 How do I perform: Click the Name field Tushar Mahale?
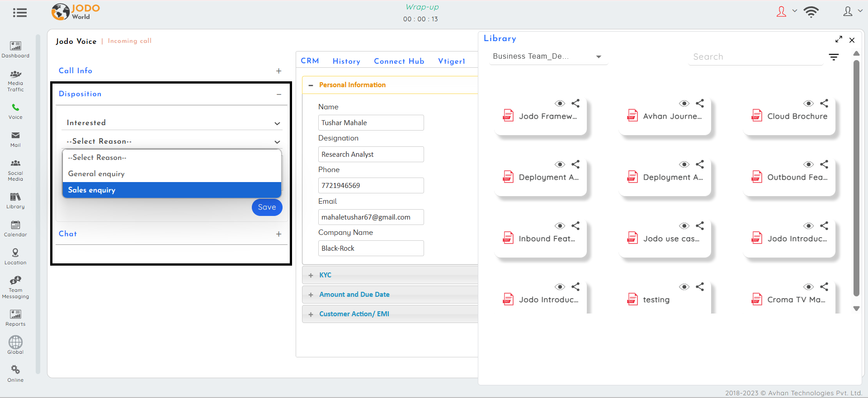[371, 123]
